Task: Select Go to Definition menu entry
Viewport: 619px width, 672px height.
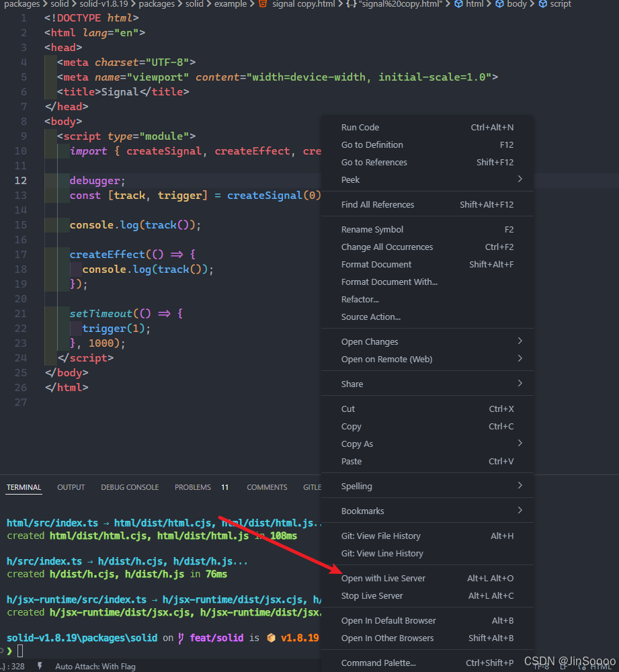Action: (427, 145)
